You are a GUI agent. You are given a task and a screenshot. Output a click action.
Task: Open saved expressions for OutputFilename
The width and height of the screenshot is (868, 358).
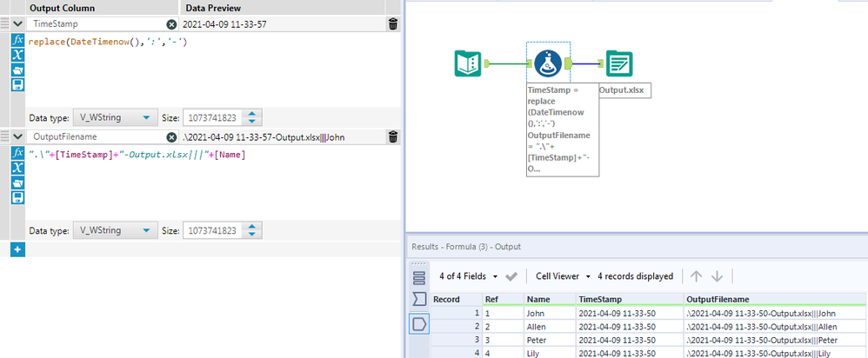[17, 182]
